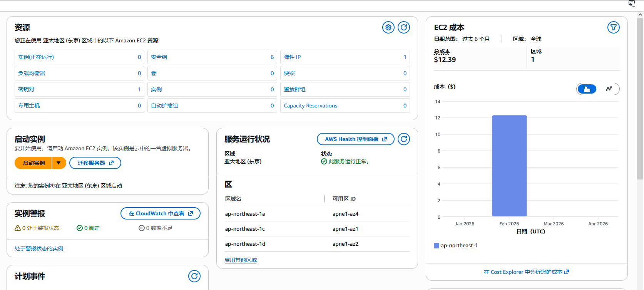The height and width of the screenshot is (290, 644).
Task: Switch cost chart to bar view
Action: (587, 89)
